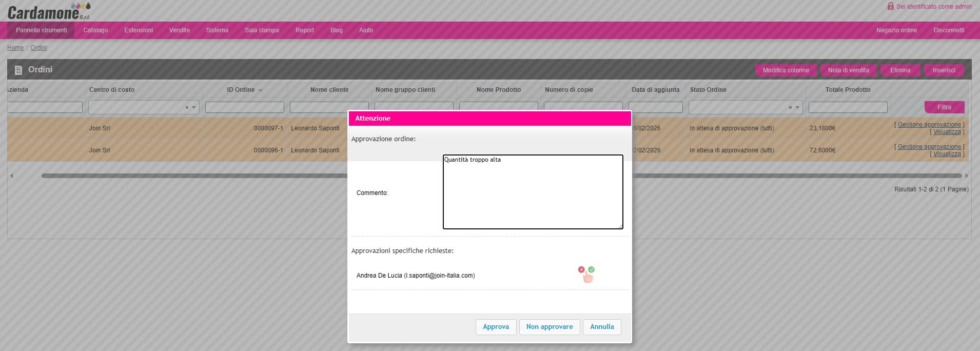980x351 pixels.
Task: Click the Nome cliente column header
Action: 329,90
